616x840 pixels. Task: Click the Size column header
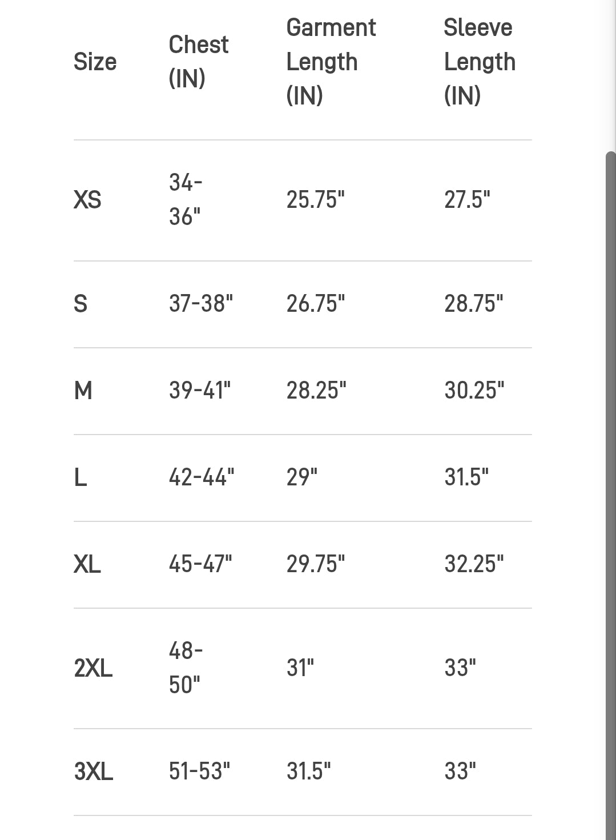click(x=95, y=62)
